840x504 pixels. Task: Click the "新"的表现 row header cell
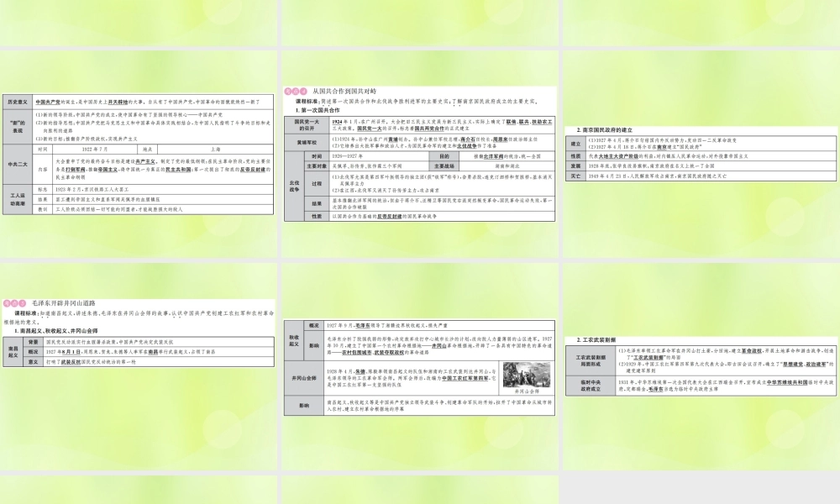18,126
